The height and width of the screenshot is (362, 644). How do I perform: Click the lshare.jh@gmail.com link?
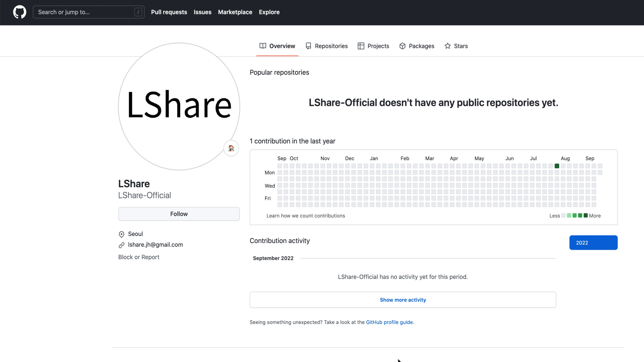pyautogui.click(x=155, y=245)
